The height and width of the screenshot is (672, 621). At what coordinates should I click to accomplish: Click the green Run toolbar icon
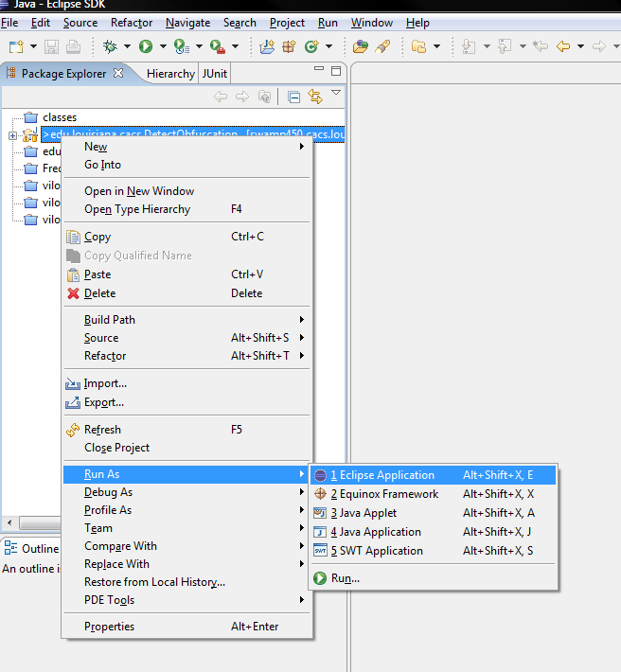146,46
